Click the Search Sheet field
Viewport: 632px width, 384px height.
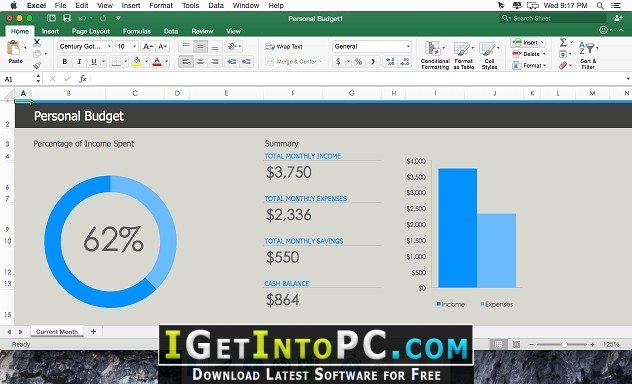553,18
